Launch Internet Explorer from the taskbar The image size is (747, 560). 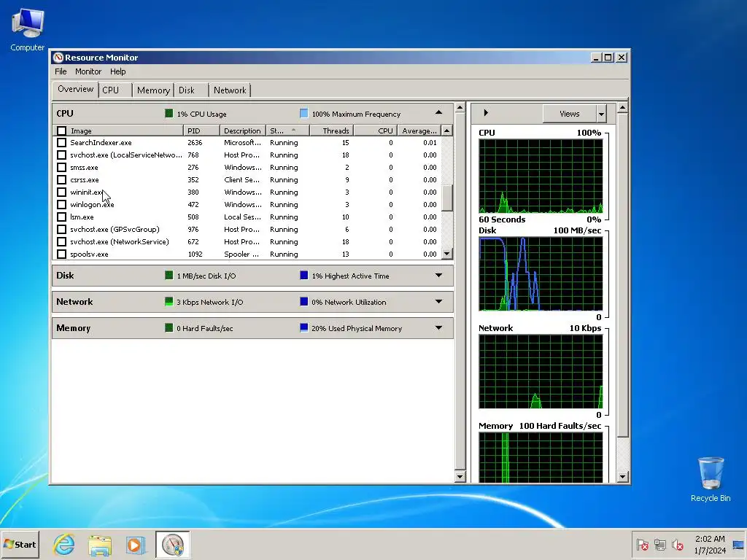click(64, 545)
